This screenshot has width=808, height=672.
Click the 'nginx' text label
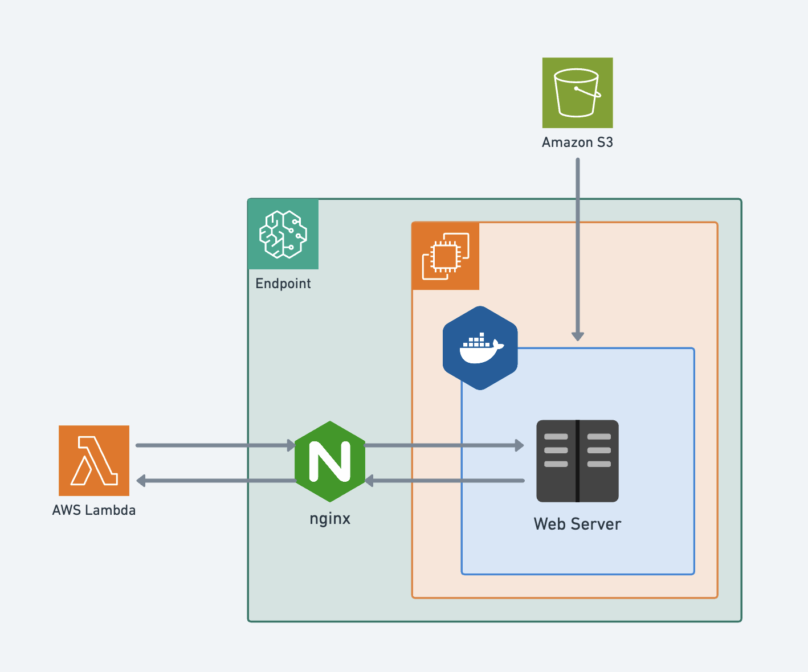coord(330,519)
